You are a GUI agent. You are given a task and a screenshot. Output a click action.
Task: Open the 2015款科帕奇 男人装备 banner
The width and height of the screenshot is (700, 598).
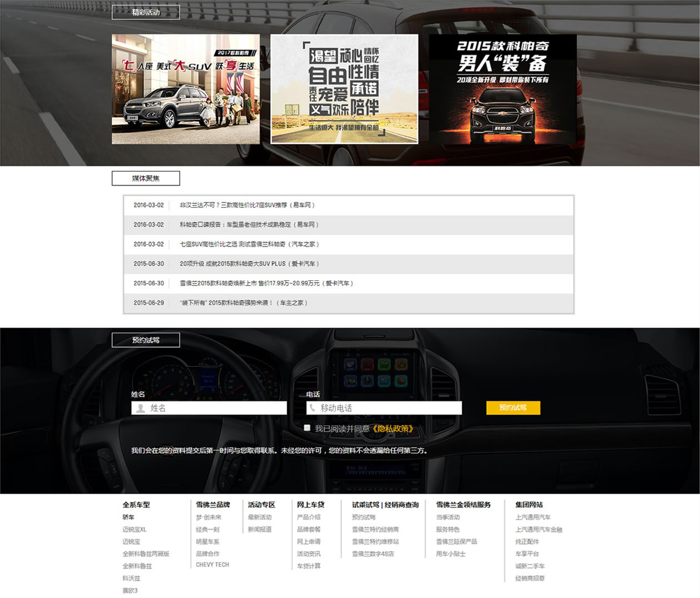coord(503,89)
